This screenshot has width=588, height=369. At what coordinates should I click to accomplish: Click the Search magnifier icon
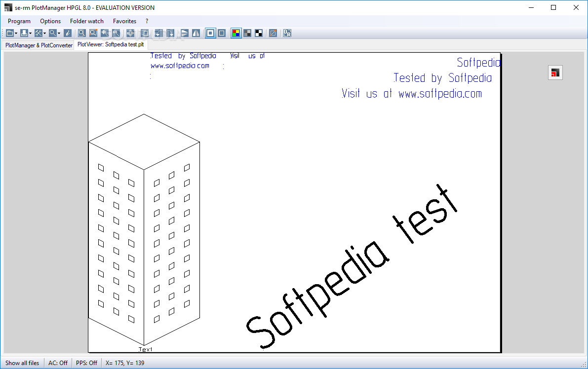52,34
